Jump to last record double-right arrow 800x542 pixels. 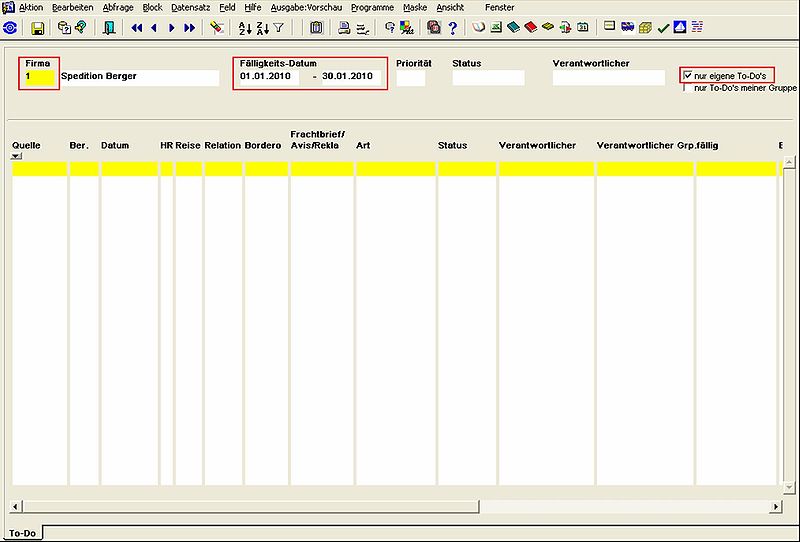[189, 28]
